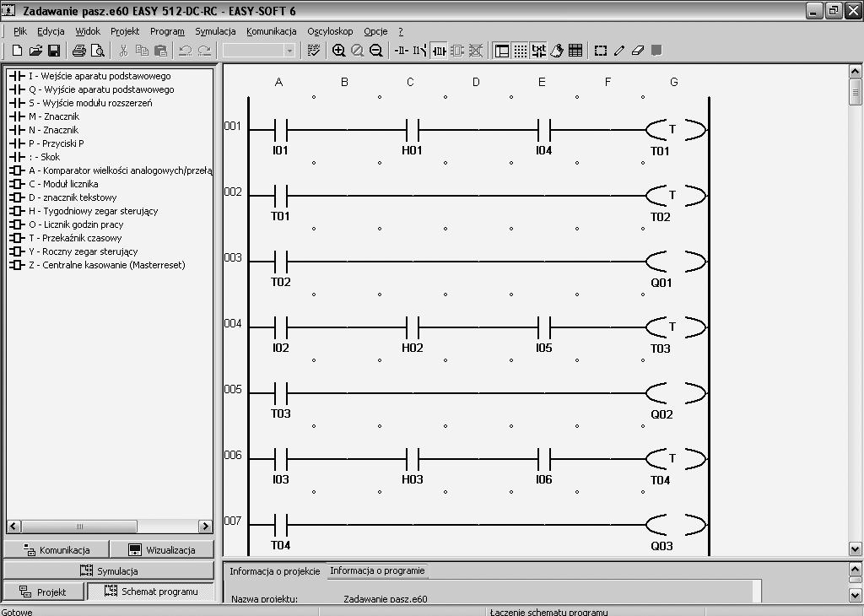This screenshot has width=864, height=616.
Task: Zoom in with the magnifier plus icon
Action: (339, 51)
